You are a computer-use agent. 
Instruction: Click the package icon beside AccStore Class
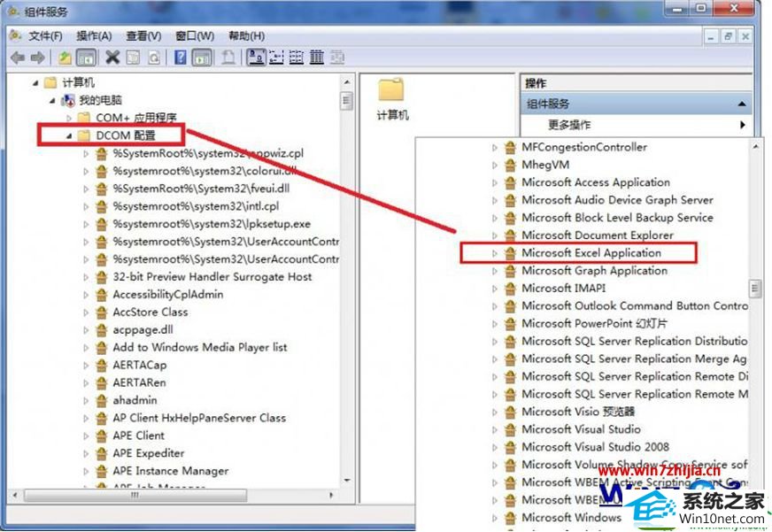[102, 312]
